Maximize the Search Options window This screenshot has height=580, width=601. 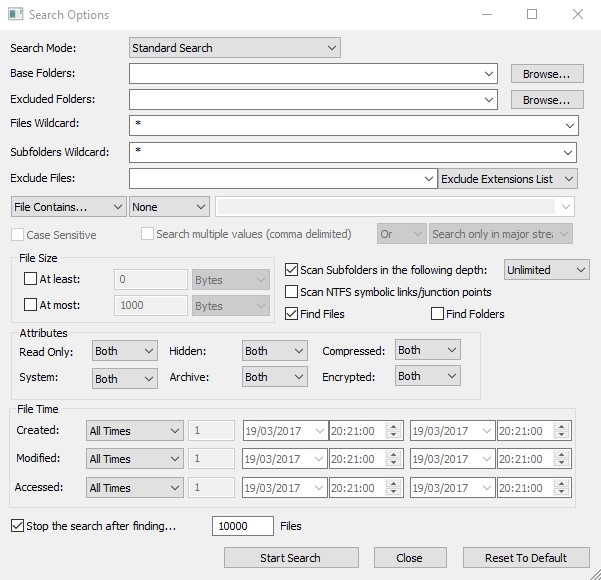click(532, 15)
